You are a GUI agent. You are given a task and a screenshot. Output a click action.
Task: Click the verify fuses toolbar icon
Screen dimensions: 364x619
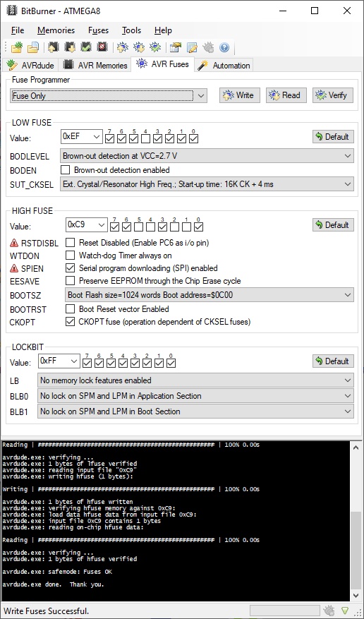pos(155,47)
